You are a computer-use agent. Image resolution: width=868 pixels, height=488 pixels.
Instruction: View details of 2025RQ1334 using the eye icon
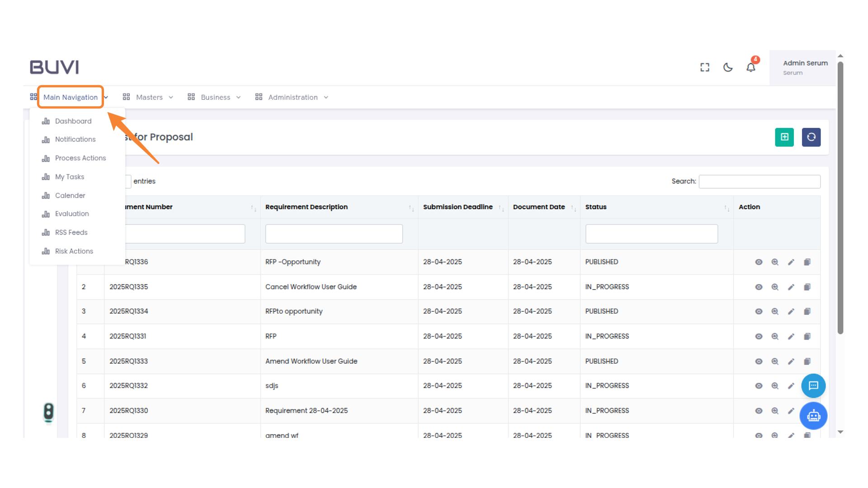[x=759, y=311]
